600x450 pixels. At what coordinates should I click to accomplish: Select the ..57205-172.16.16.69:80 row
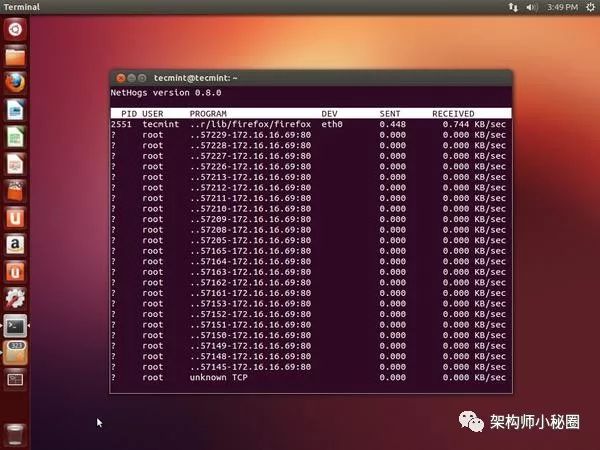coord(311,240)
